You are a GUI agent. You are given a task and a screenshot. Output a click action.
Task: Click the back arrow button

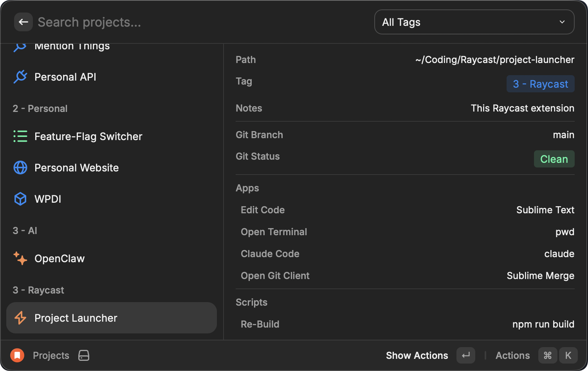[x=23, y=22]
